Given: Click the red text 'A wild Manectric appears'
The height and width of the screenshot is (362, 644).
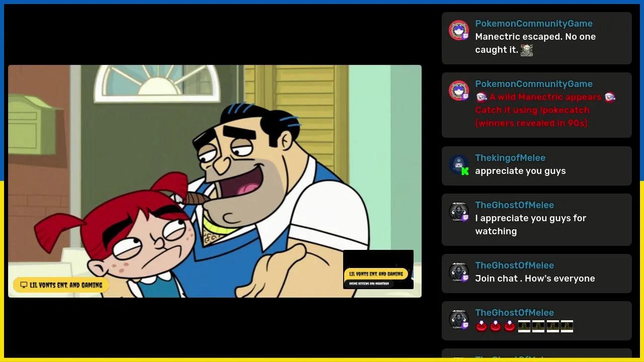Looking at the screenshot, I should tap(545, 97).
